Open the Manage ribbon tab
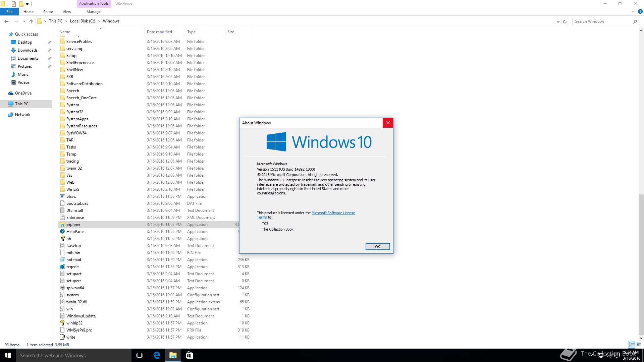Image resolution: width=644 pixels, height=362 pixels. click(x=94, y=12)
